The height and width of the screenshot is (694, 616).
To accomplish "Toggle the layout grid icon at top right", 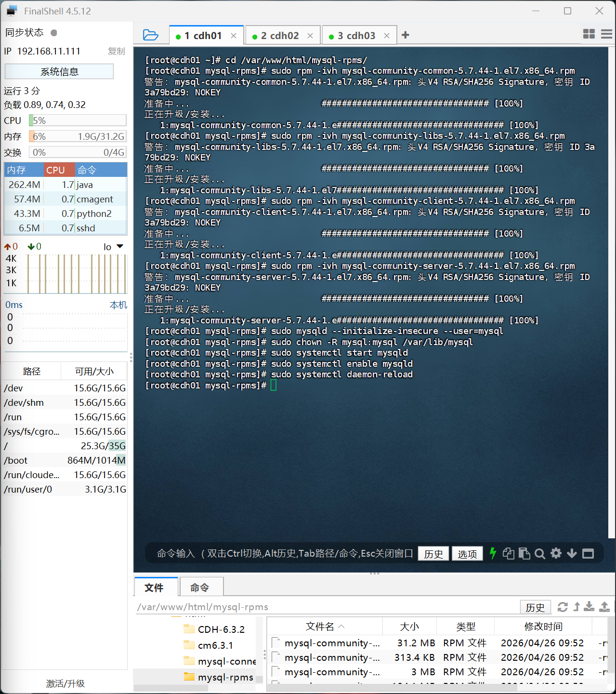I will click(589, 34).
